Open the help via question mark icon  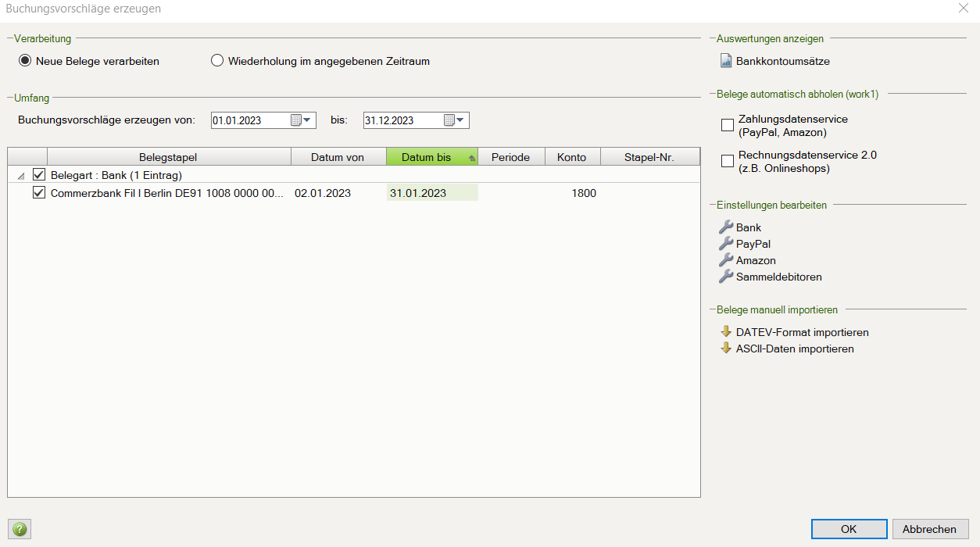click(x=19, y=529)
